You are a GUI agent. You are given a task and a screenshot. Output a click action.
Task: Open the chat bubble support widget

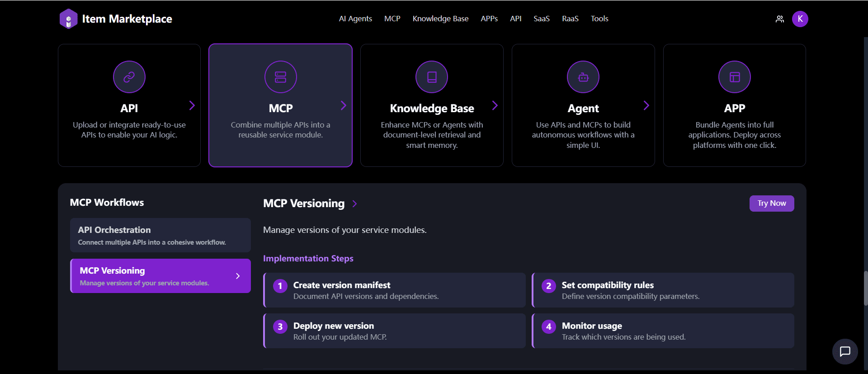[845, 351]
